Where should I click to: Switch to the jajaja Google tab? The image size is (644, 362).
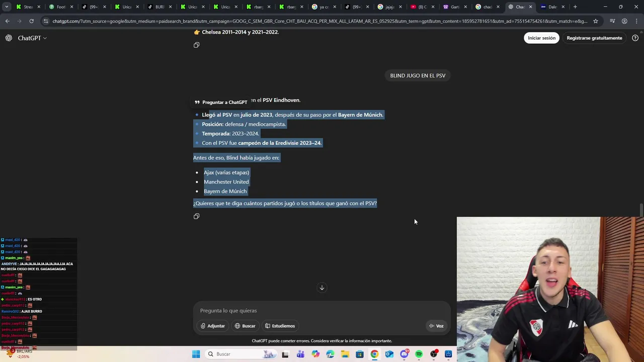pos(388,7)
